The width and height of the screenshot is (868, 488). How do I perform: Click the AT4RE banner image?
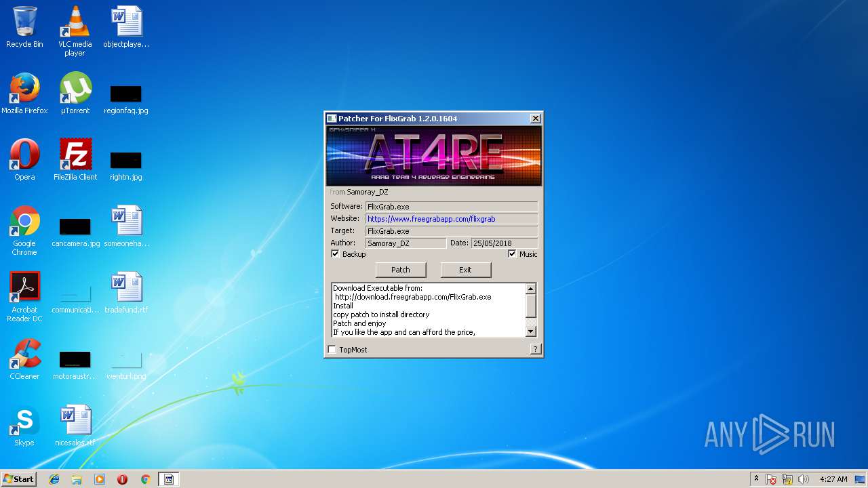(x=434, y=155)
